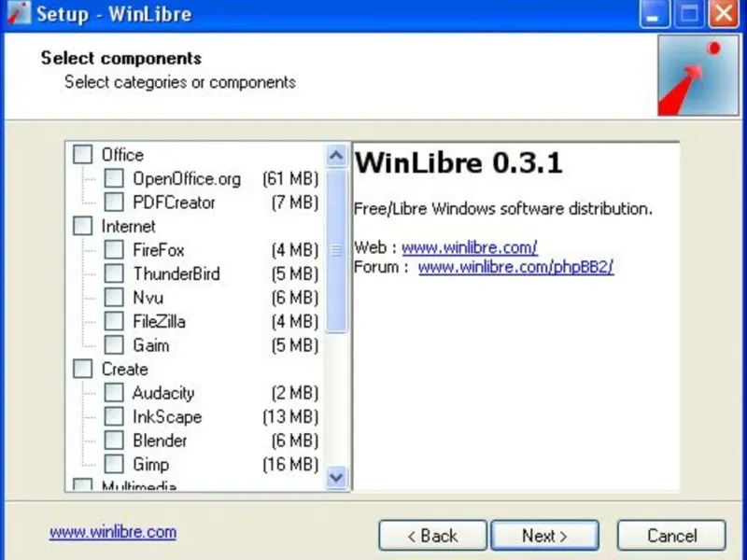Screen dimensions: 747x560
Task: Click the WinLibre logo in header
Action: coord(698,76)
